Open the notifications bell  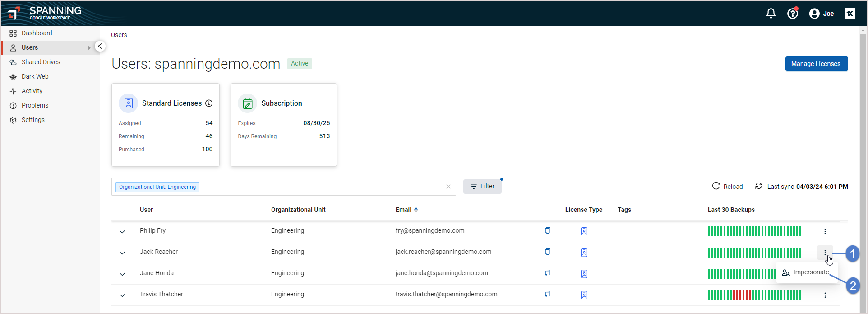click(771, 14)
